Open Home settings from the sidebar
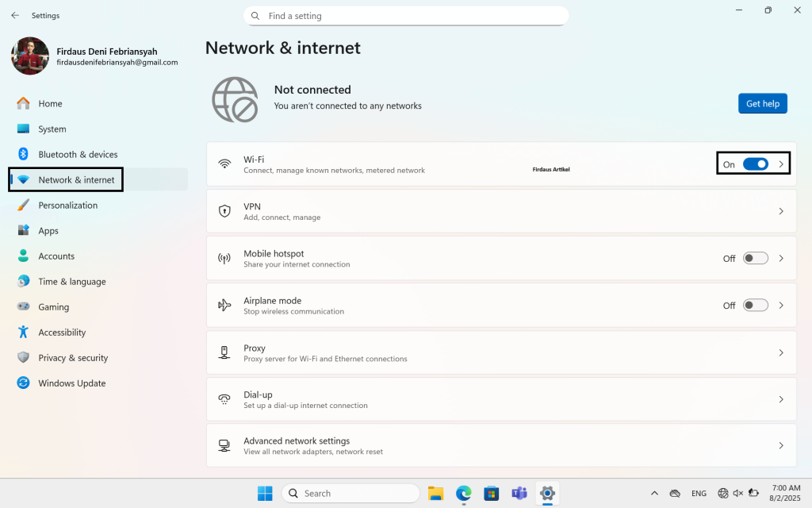Viewport: 812px width, 508px height. (x=51, y=103)
